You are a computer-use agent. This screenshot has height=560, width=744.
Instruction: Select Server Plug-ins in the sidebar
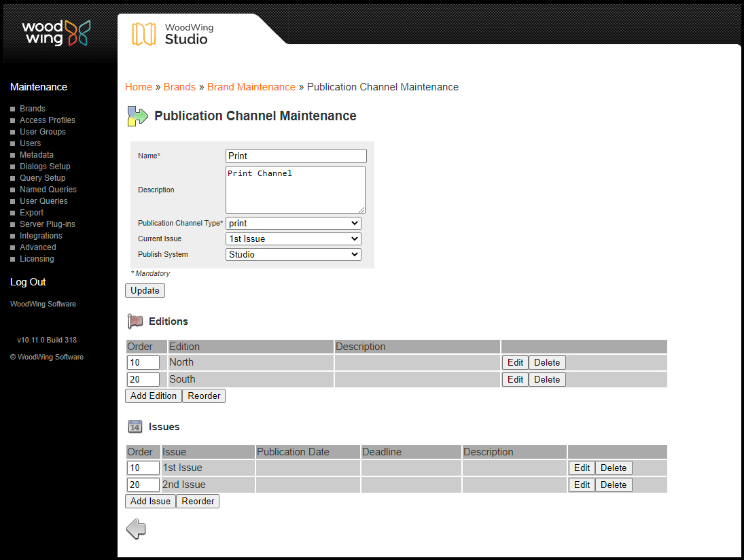(x=47, y=224)
